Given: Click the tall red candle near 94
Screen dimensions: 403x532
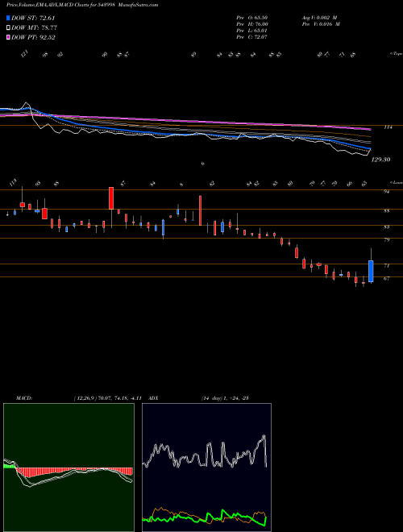Looking at the screenshot, I should [x=111, y=198].
